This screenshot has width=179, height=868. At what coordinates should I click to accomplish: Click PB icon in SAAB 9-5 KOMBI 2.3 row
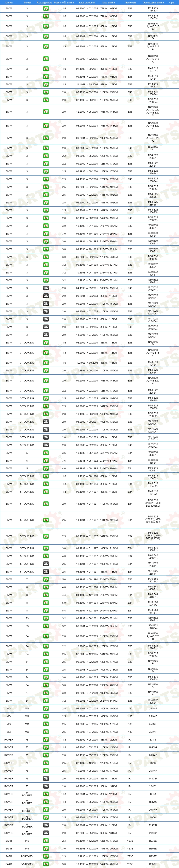click(46, 856)
